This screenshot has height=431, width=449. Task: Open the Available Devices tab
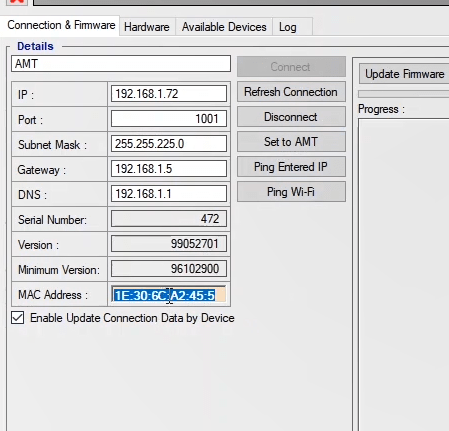click(224, 27)
